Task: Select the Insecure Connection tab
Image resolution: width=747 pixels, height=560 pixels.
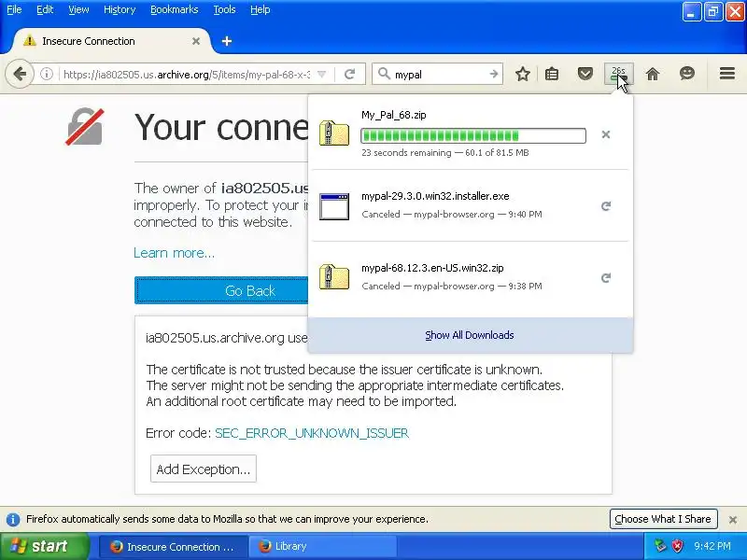Action: (112, 41)
